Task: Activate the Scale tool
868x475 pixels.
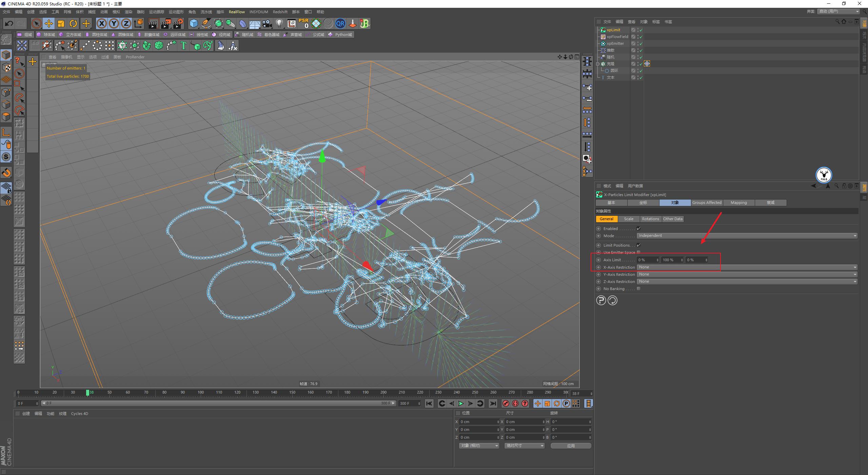Action: (x=61, y=23)
